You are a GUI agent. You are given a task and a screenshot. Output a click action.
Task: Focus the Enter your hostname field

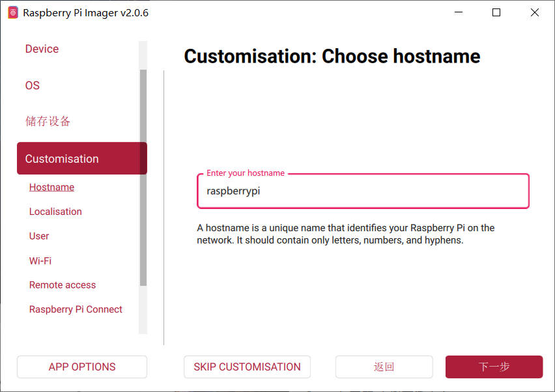tap(363, 191)
